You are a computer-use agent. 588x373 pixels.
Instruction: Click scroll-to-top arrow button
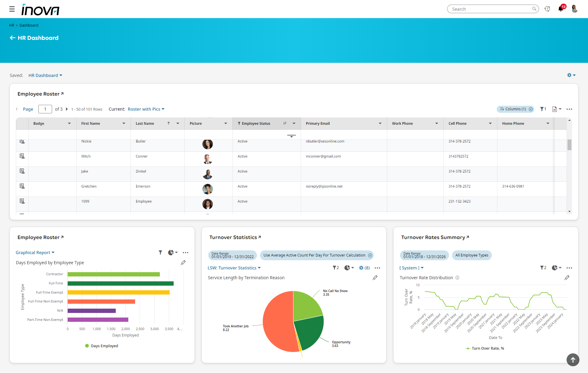click(x=573, y=360)
